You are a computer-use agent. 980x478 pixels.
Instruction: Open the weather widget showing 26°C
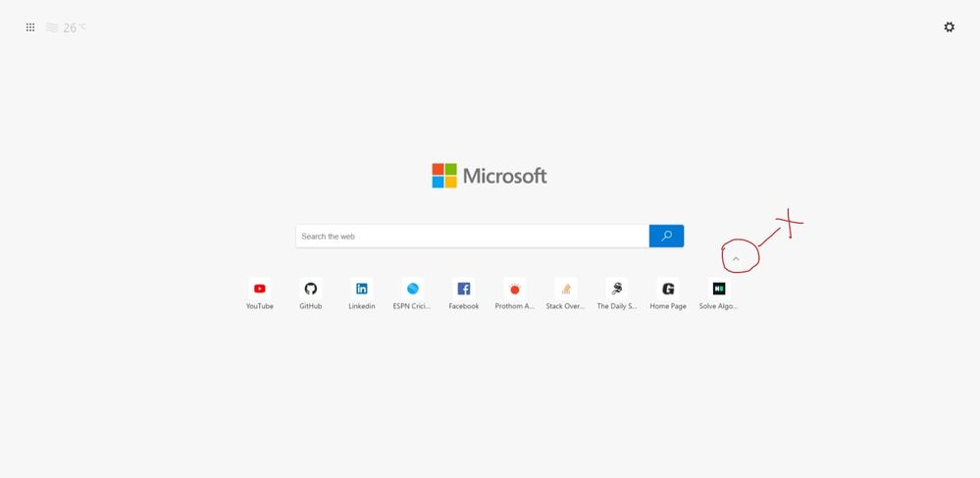[x=67, y=27]
